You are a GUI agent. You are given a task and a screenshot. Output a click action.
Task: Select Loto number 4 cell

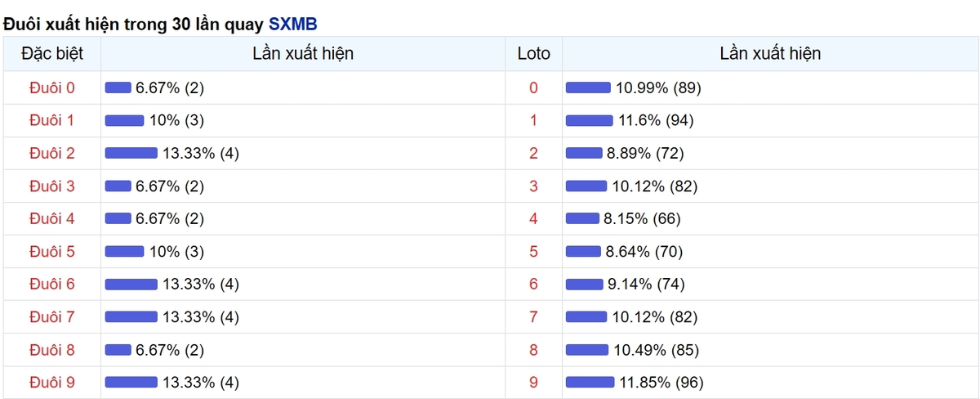(534, 218)
